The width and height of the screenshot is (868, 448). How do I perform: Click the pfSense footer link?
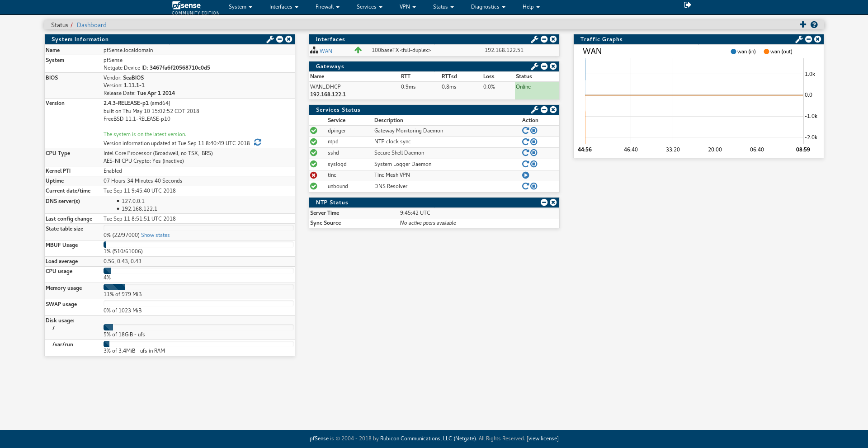point(319,439)
